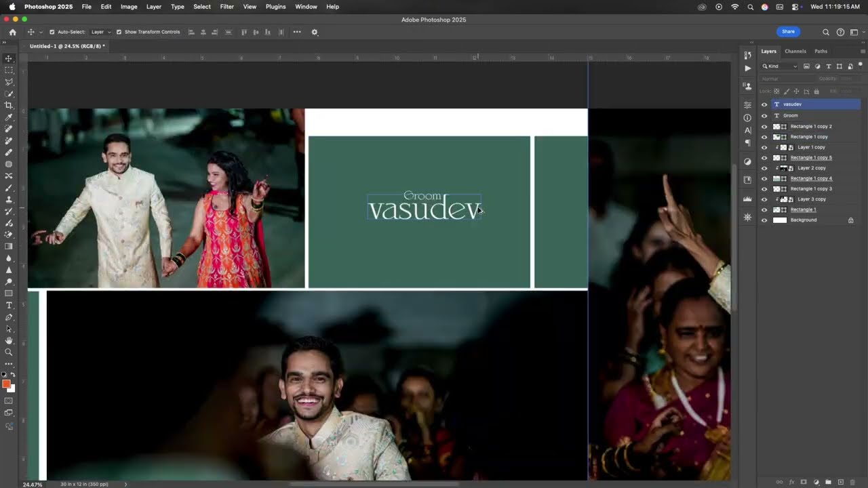Viewport: 868px width, 488px height.
Task: Hide the Layer 1 copy layer
Action: (x=764, y=148)
